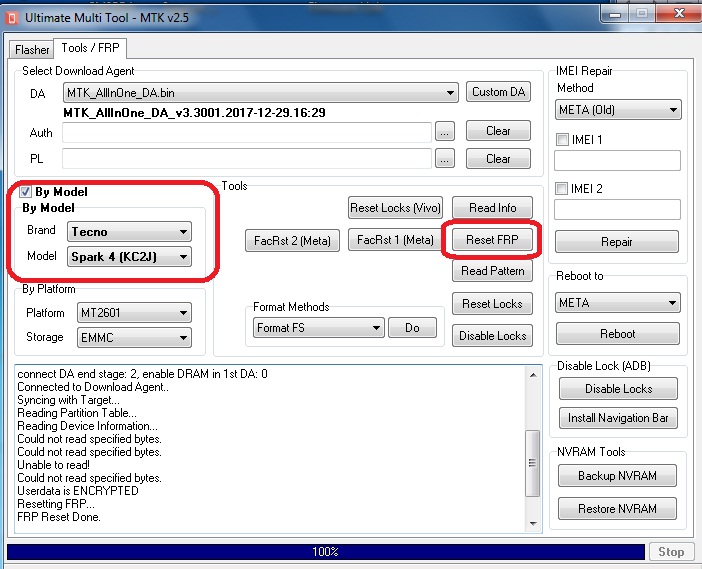Select the Tools / FRP tab

tap(90, 48)
